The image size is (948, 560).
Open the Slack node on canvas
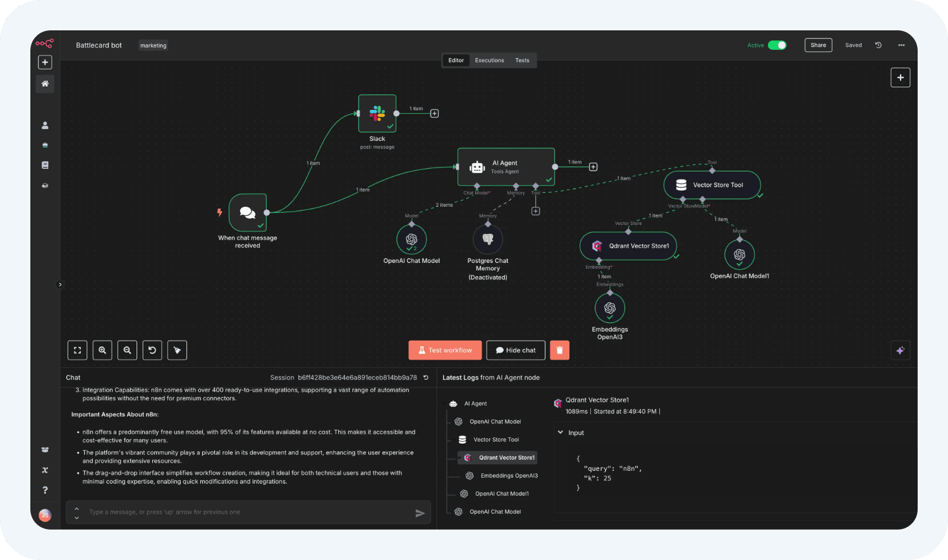pyautogui.click(x=377, y=114)
